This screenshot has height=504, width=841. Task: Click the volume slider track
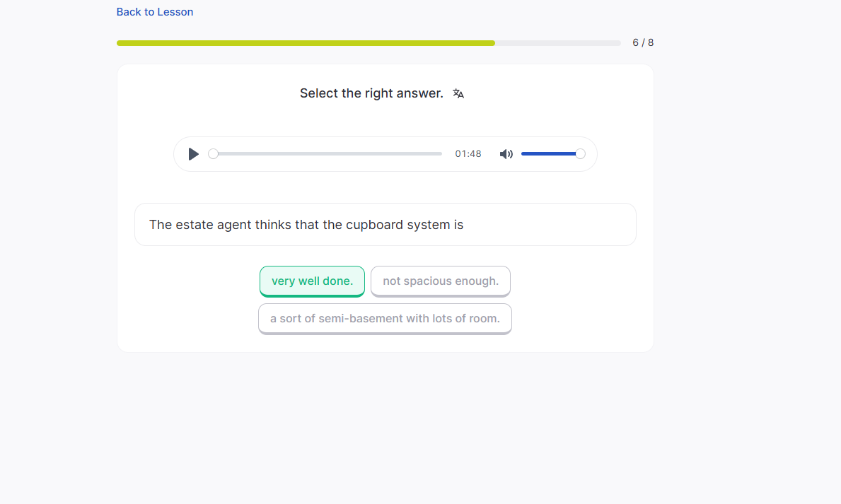click(x=548, y=154)
